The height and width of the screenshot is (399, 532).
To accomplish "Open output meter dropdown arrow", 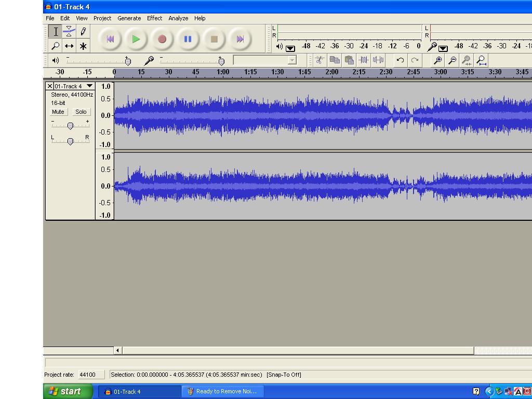I will click(290, 48).
